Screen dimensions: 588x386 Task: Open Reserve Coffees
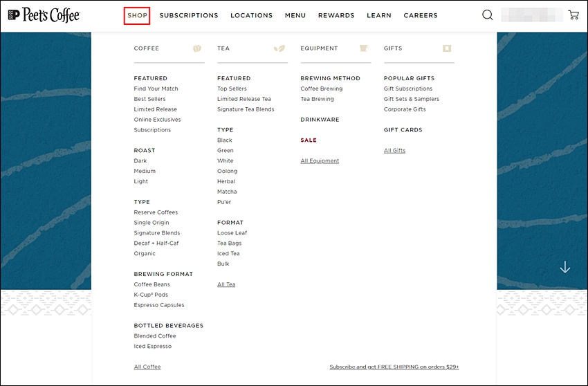(x=156, y=212)
